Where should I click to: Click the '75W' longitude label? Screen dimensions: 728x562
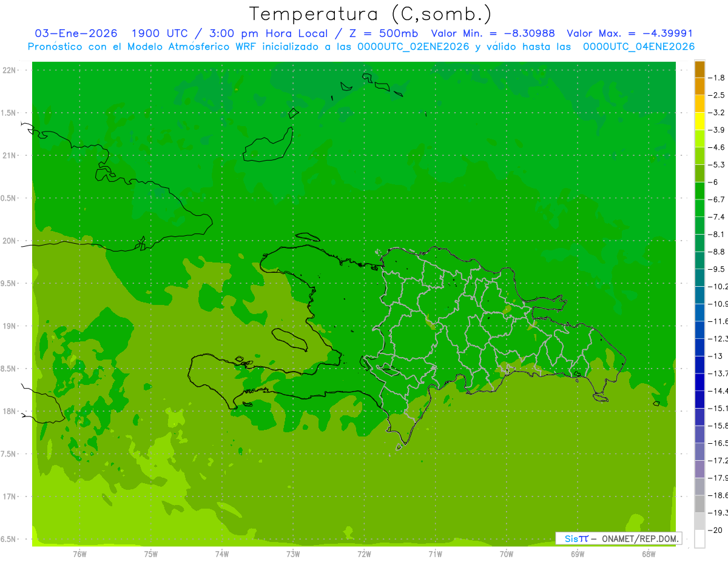tap(151, 554)
